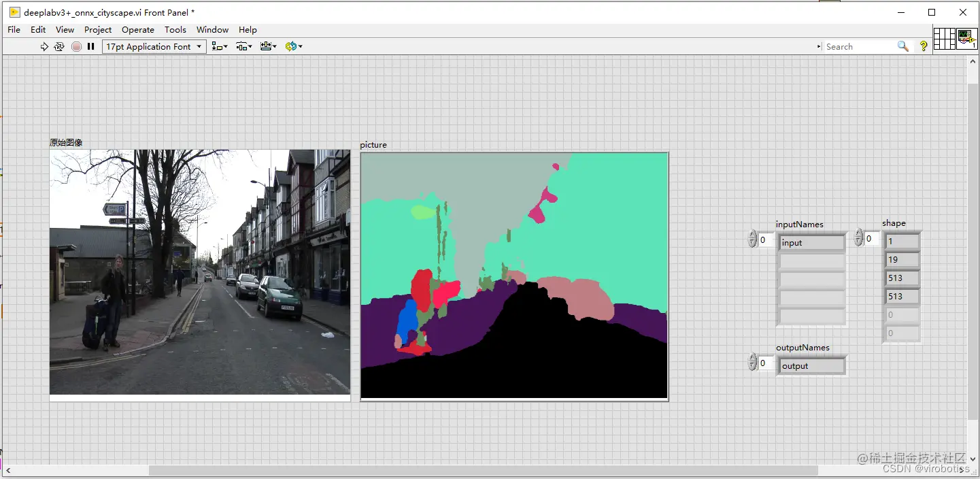This screenshot has width=980, height=479.
Task: Click the shape label
Action: [894, 222]
